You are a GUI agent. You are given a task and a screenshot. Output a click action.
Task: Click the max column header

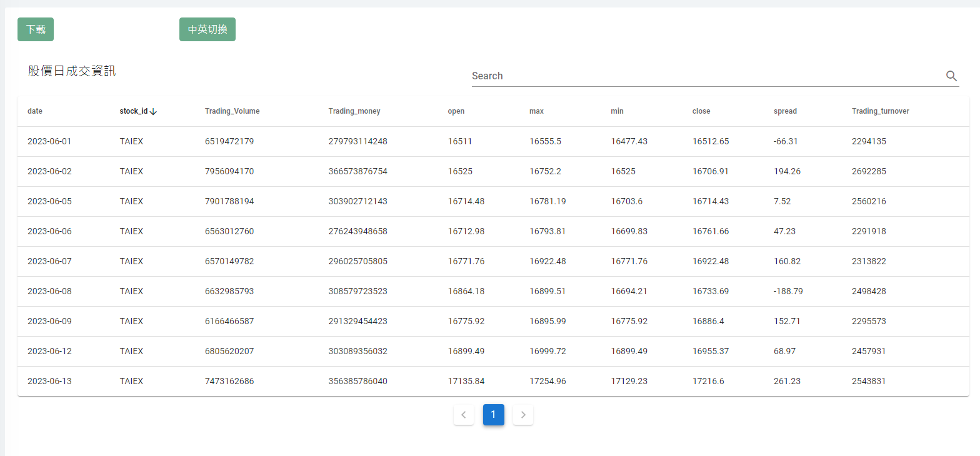[536, 111]
